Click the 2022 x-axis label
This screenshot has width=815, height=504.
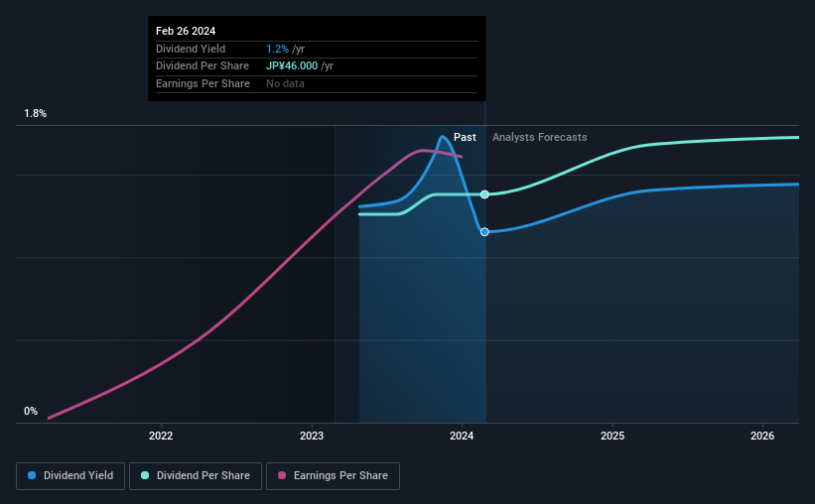pos(161,436)
